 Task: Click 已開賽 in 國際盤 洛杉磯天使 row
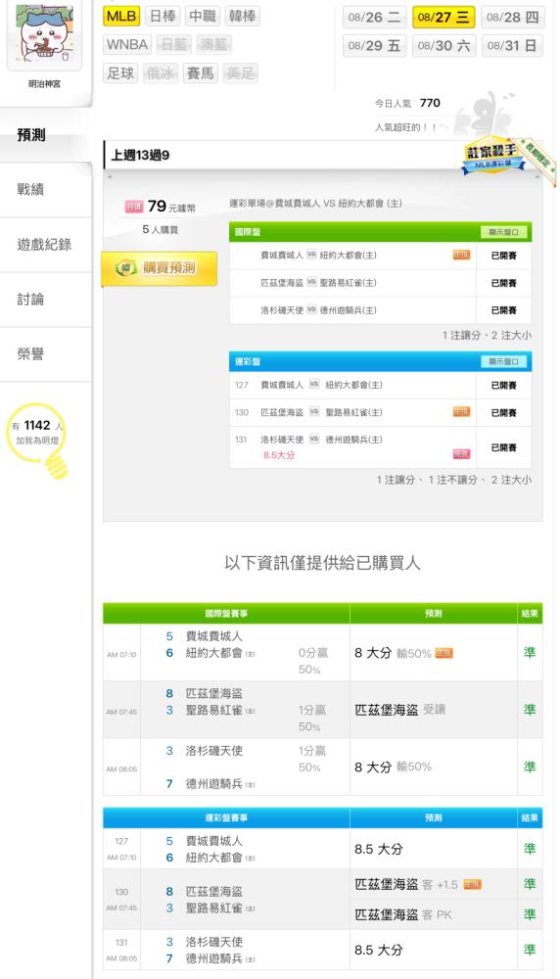click(x=504, y=310)
